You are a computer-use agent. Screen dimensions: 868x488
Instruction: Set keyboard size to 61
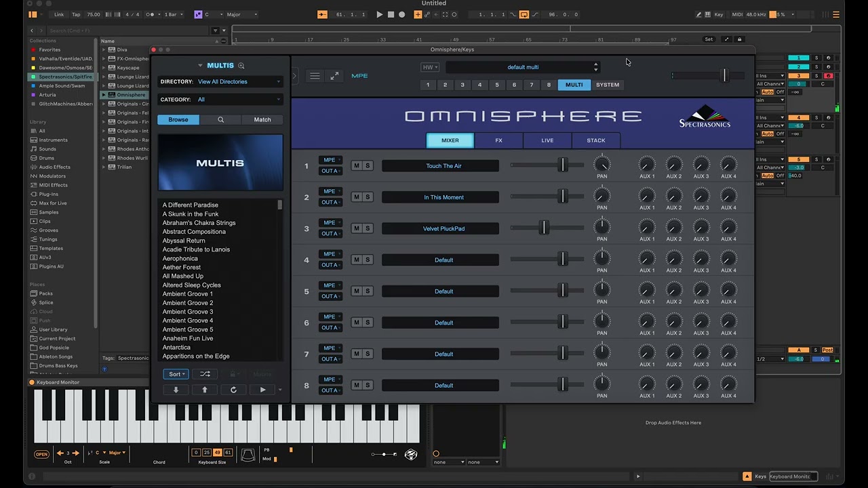click(228, 453)
